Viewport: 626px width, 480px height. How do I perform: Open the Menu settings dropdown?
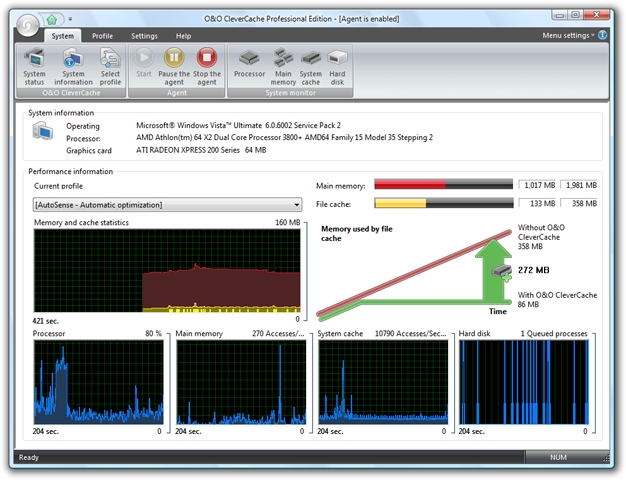(x=567, y=35)
